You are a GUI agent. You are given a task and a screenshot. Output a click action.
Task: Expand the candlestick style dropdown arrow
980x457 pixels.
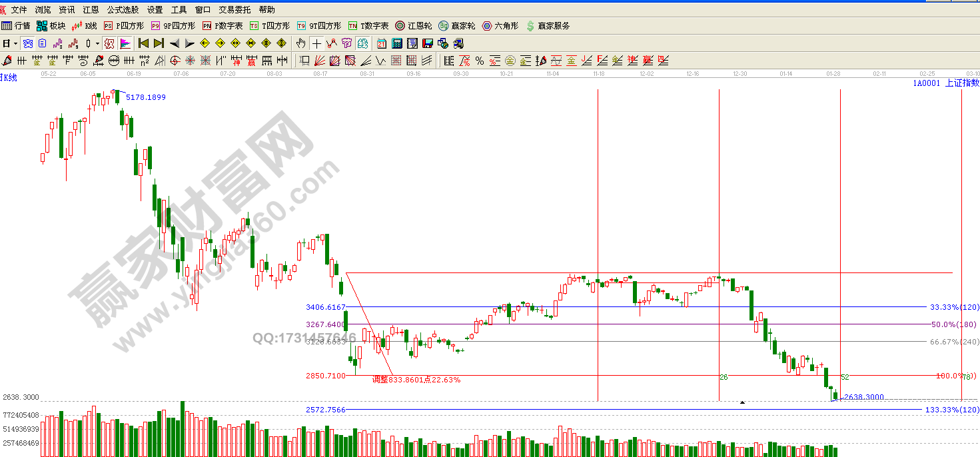97,43
